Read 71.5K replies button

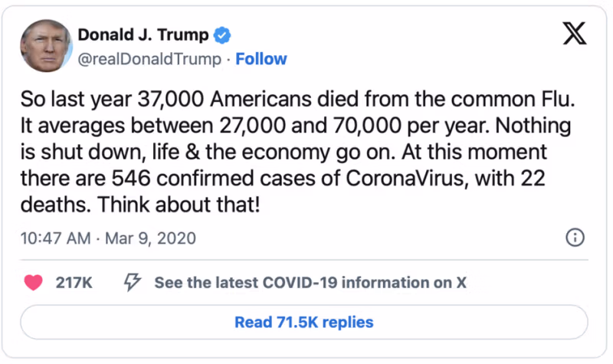pyautogui.click(x=304, y=322)
